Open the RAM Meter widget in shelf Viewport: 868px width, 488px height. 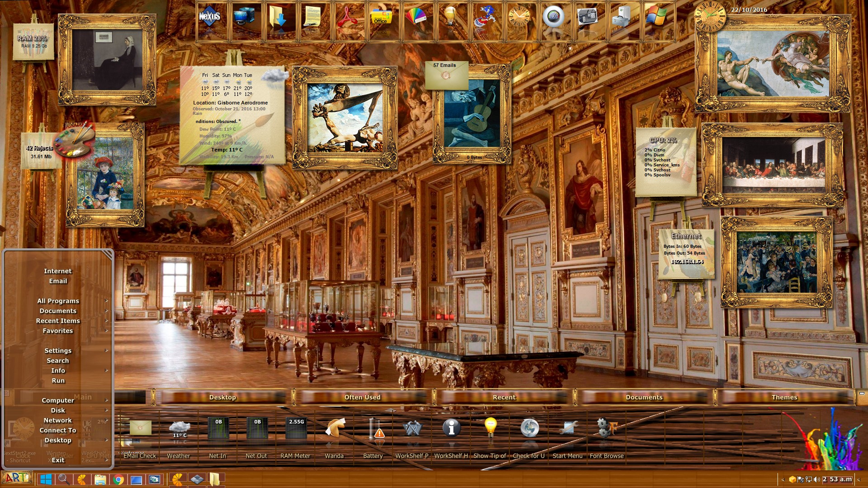[296, 429]
